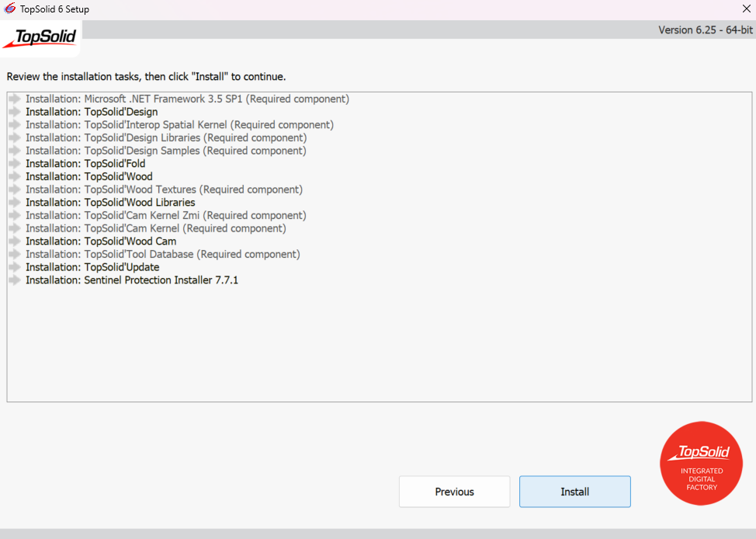Image resolution: width=756 pixels, height=539 pixels.
Task: Select TopSolid'Interop Spatial Kernel entry
Action: (179, 125)
